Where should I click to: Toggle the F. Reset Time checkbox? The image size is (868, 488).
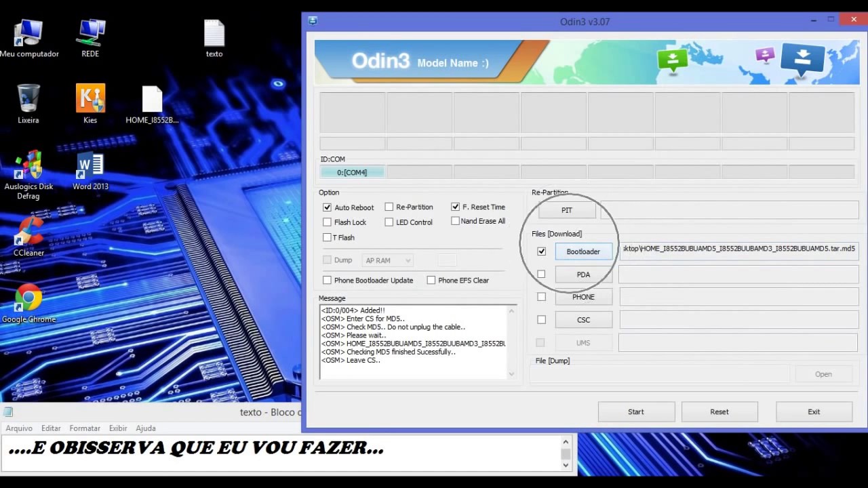click(456, 207)
